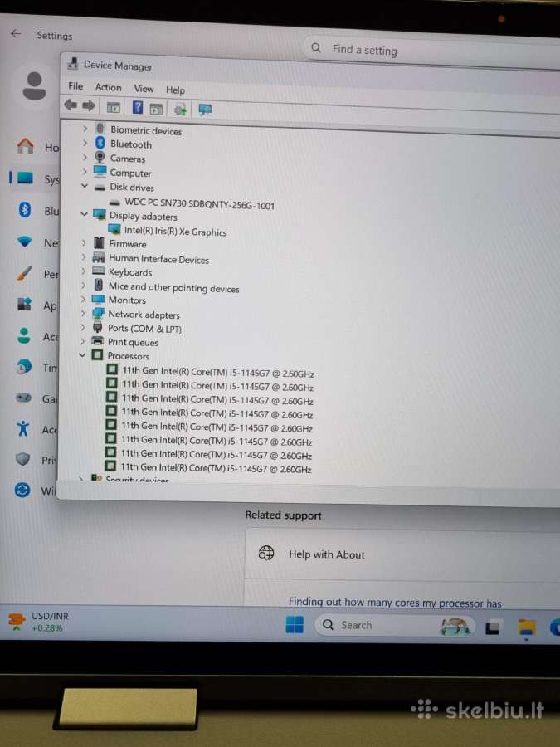Click the taskbar Search box
The height and width of the screenshot is (747, 560).
tap(395, 626)
